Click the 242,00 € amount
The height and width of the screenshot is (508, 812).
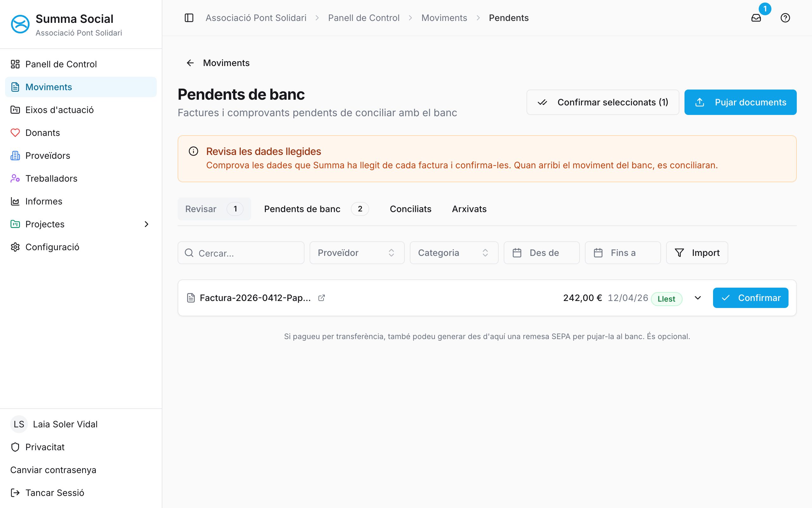(x=582, y=298)
